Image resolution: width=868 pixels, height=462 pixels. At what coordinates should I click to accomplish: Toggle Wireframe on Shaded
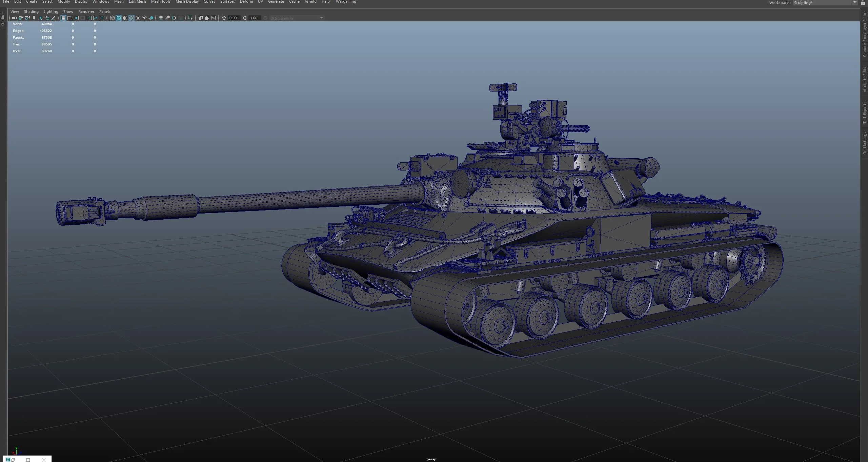tap(132, 18)
